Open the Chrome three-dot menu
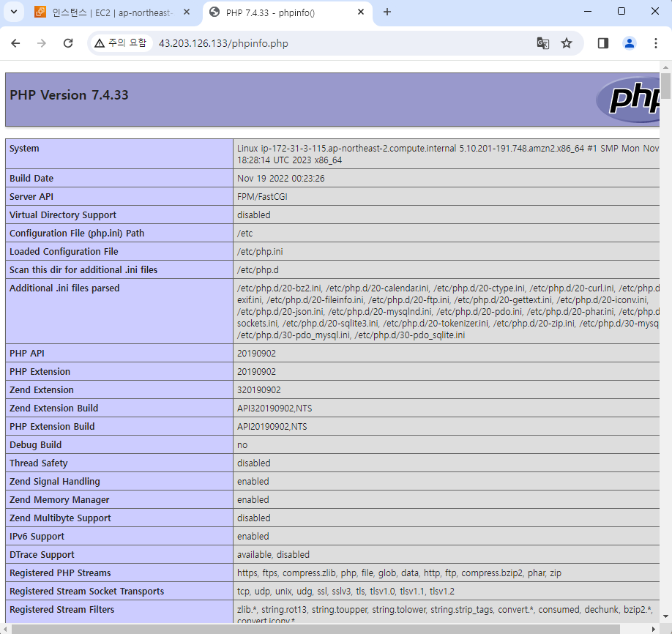This screenshot has height=634, width=672. pos(656,43)
